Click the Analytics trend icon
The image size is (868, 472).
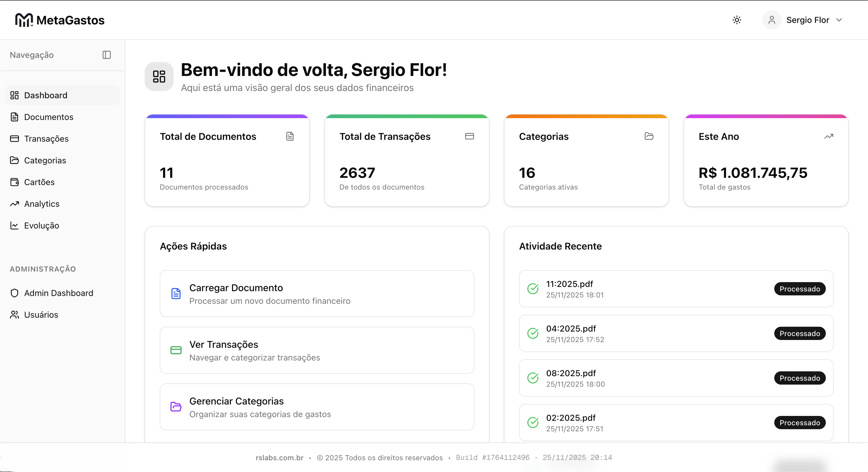tap(14, 204)
